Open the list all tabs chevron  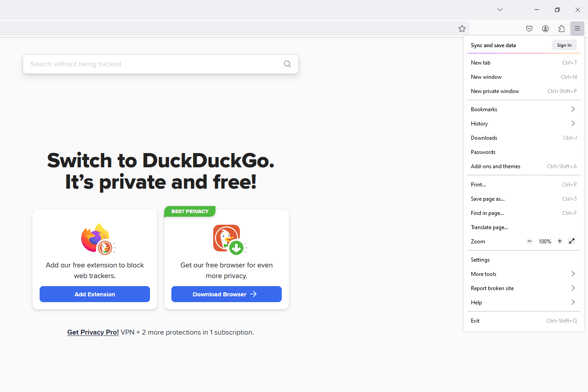(x=500, y=10)
